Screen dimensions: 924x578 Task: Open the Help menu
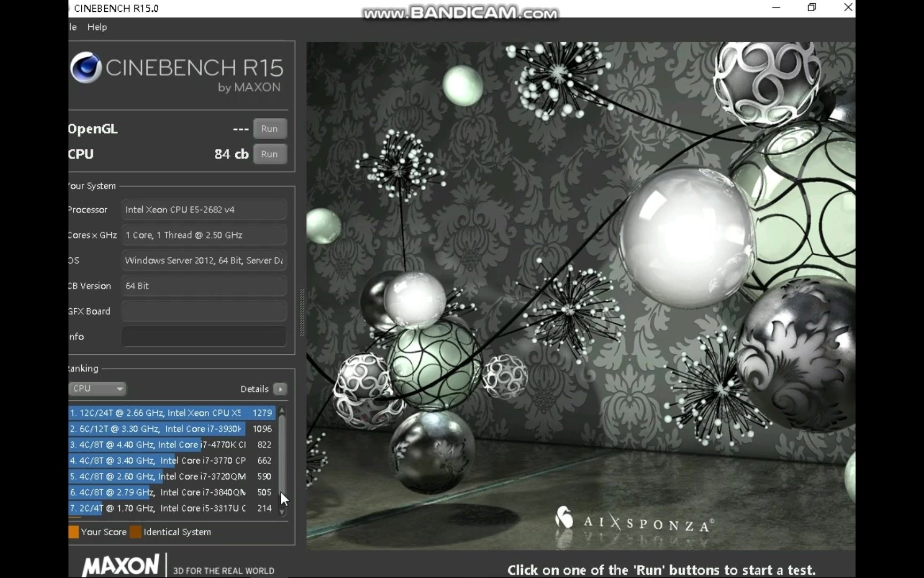(x=97, y=27)
